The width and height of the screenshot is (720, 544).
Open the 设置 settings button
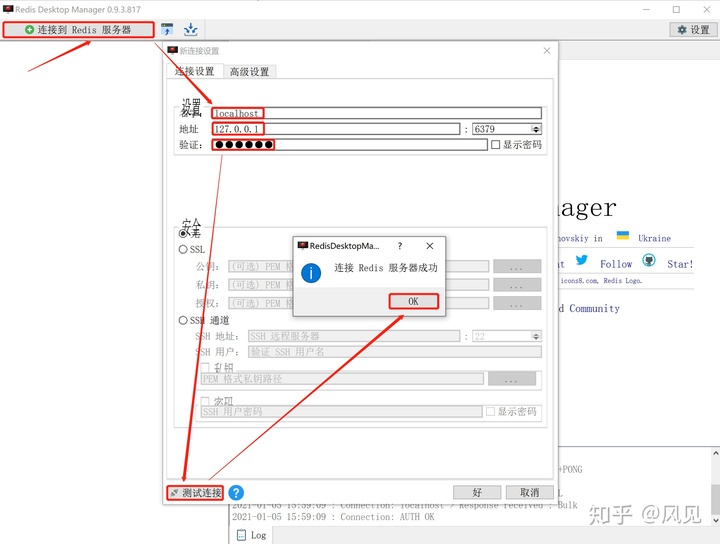pyautogui.click(x=693, y=30)
